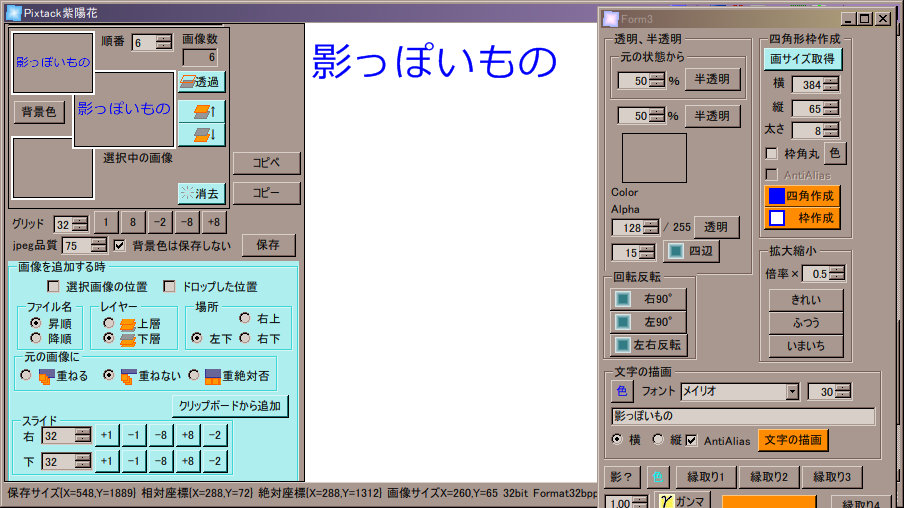Enable 選択画像の位置 checkbox
This screenshot has width=904, height=508.
(54, 286)
